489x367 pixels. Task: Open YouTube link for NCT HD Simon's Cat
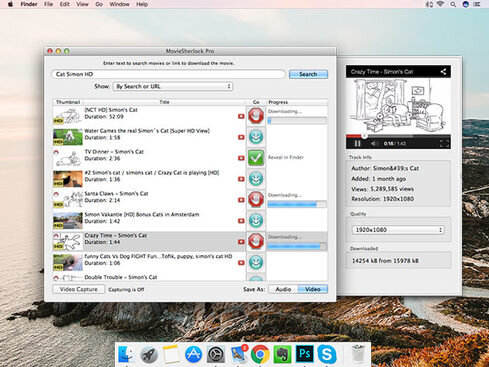tap(241, 116)
